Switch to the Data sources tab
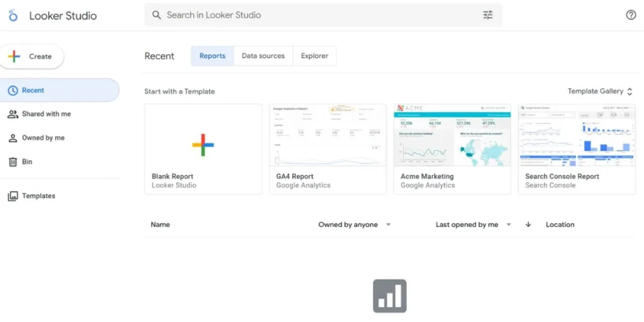This screenshot has height=322, width=644. [264, 56]
